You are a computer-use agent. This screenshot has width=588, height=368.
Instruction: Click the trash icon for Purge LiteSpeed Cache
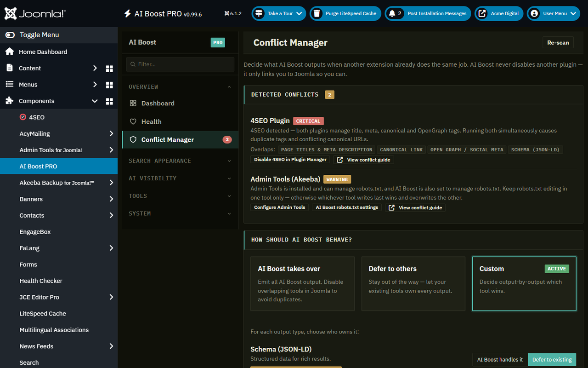[317, 13]
